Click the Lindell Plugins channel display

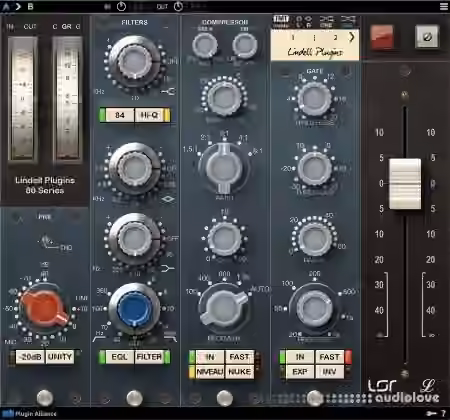pyautogui.click(x=315, y=45)
